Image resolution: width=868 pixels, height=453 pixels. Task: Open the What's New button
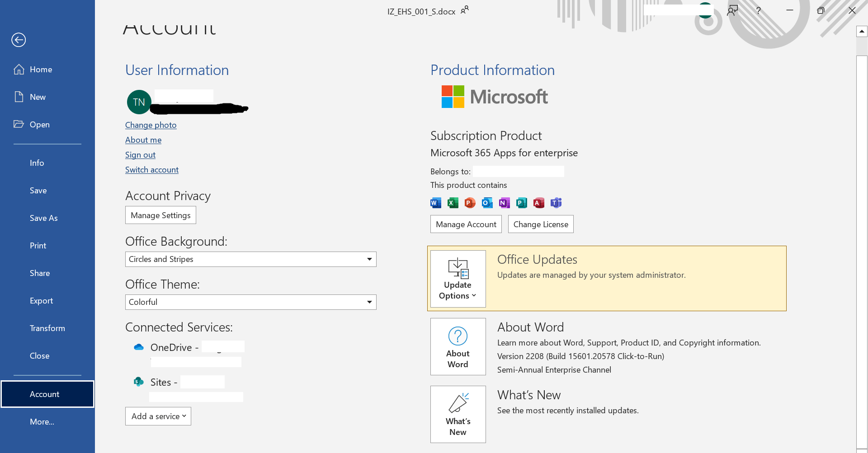pyautogui.click(x=458, y=415)
